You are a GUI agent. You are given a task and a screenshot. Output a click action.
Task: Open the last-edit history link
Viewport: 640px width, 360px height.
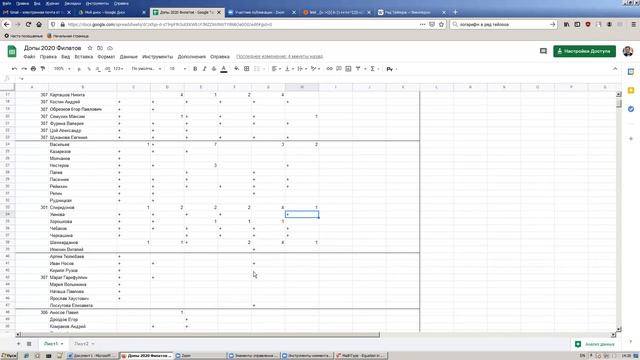point(280,57)
